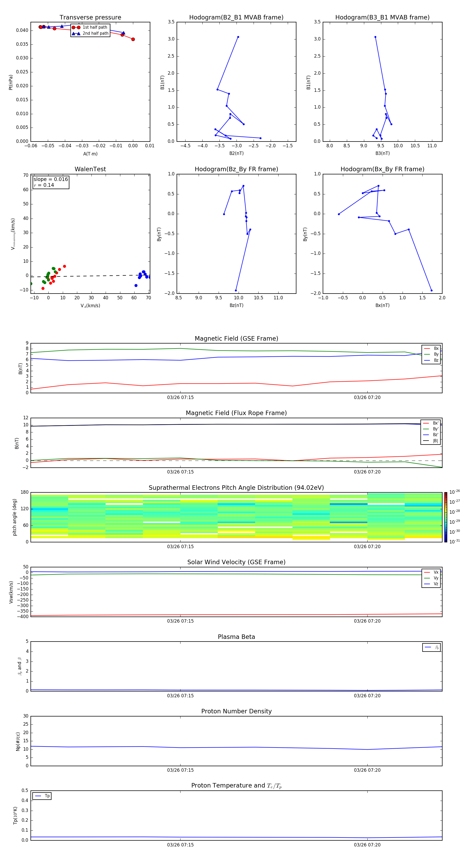Screen dimensions: 473x868
Task: Click 'Proton Temperature and Te/Tp' title
Action: click(x=236, y=786)
